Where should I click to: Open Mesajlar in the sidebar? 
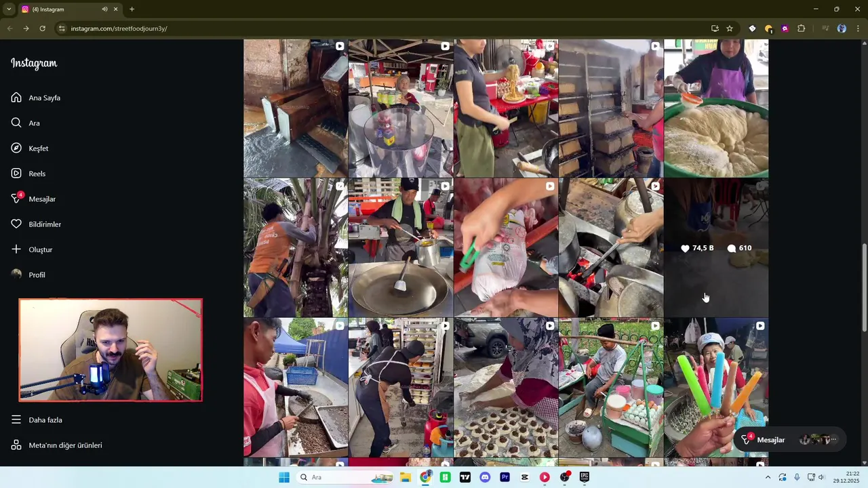tap(33, 199)
